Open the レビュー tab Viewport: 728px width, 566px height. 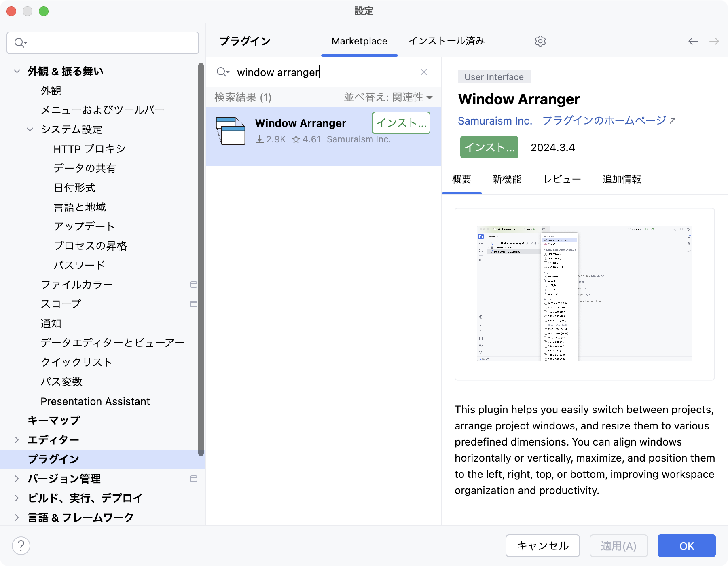coord(562,179)
